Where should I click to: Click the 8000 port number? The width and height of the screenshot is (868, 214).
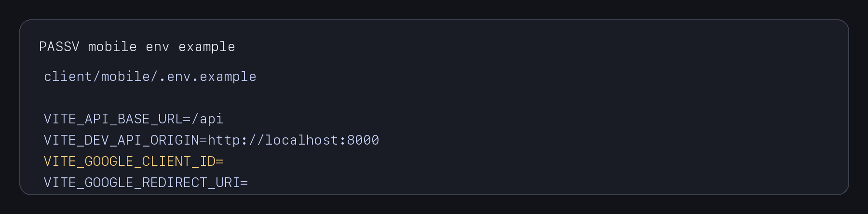click(363, 140)
